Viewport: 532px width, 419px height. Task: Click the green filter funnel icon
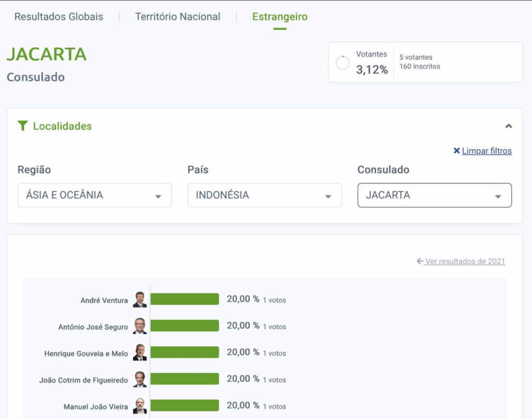[x=22, y=126]
